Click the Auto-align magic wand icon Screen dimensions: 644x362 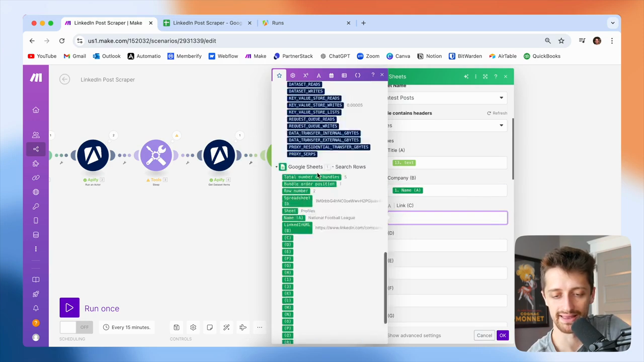(226, 327)
